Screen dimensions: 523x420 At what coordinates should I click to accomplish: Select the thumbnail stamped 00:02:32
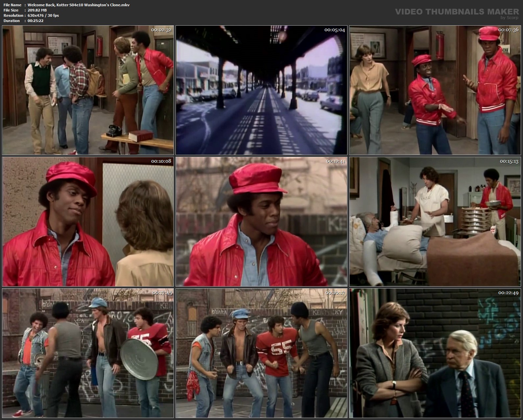(88, 90)
